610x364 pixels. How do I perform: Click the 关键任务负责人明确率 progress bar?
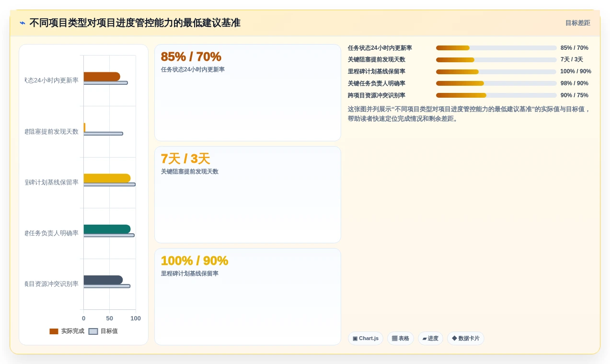[496, 83]
